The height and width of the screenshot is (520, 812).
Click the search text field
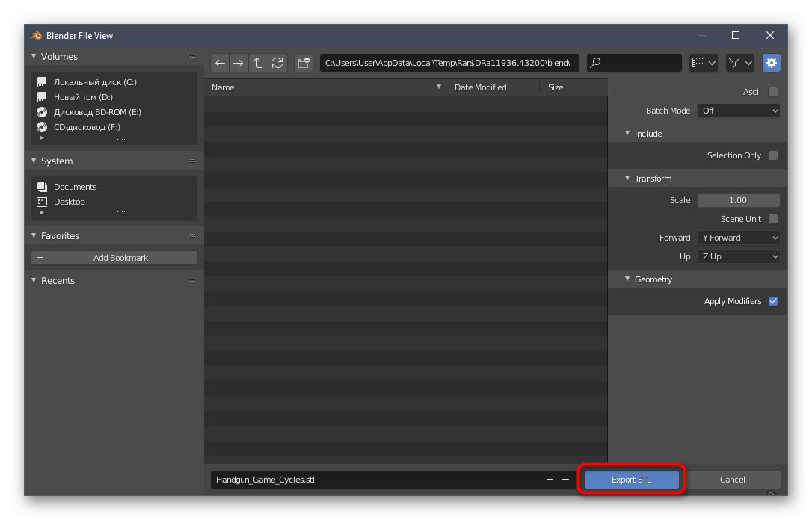[x=634, y=63]
